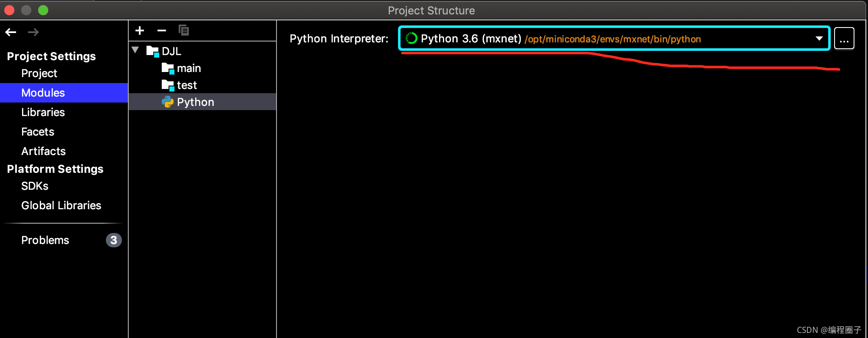Image resolution: width=868 pixels, height=338 pixels.
Task: Click the interpreter loading spinner icon
Action: click(411, 39)
